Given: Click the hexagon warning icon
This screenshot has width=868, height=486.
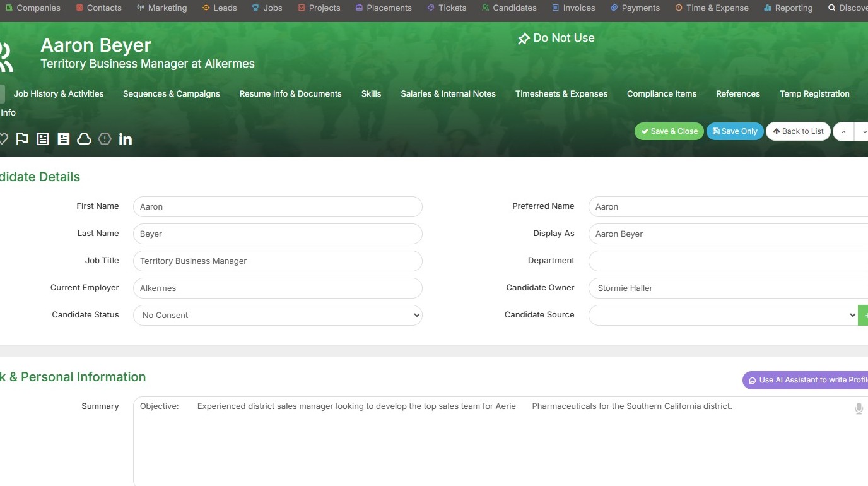Looking at the screenshot, I should click(x=105, y=139).
